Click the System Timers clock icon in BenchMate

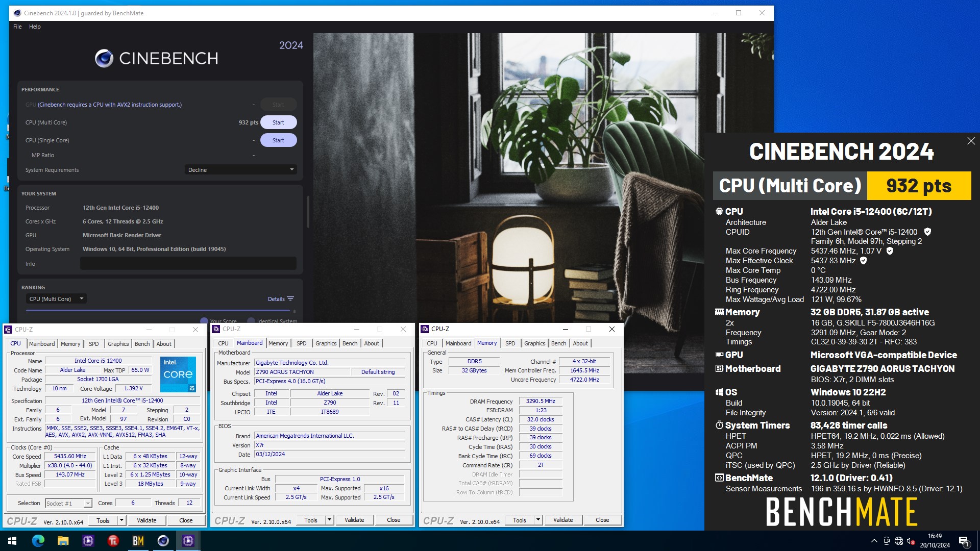click(719, 425)
